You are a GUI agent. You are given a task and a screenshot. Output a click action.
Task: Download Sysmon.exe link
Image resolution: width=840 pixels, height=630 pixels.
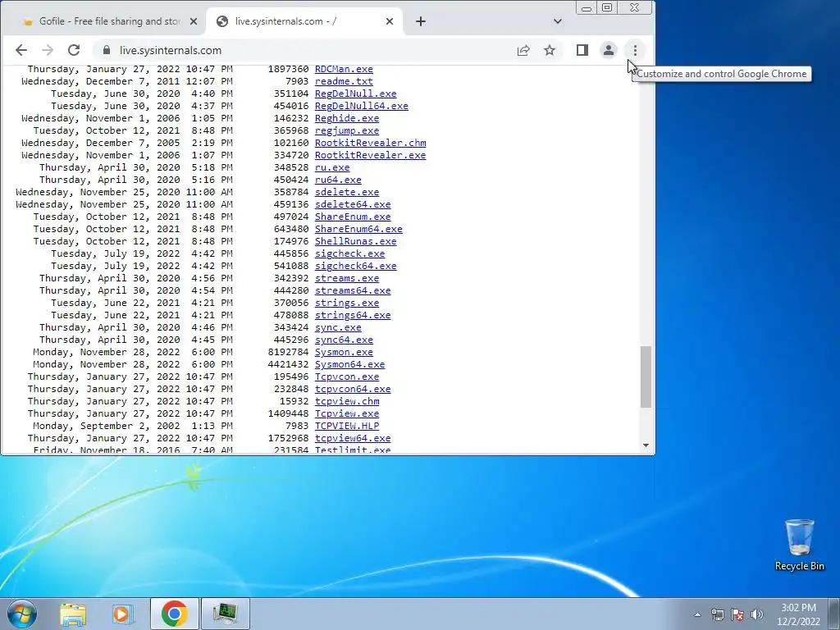tap(344, 353)
